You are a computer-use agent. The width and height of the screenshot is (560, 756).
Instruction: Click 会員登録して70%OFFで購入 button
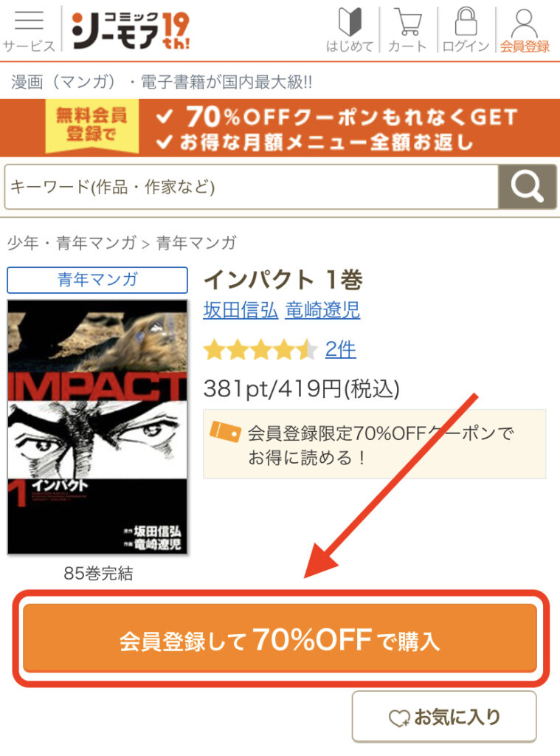(x=280, y=638)
